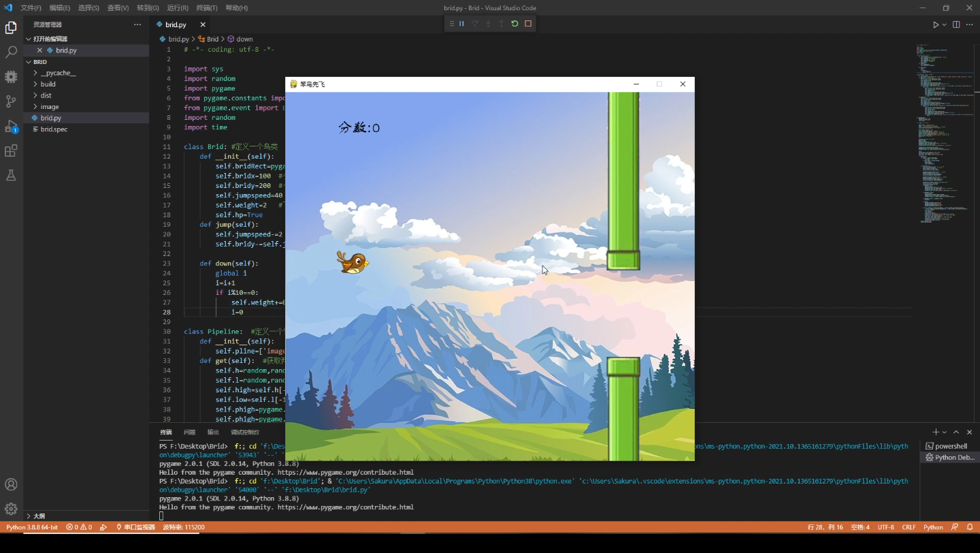The width and height of the screenshot is (980, 553).
Task: Open Explorer panel more actions ellipsis
Action: (137, 25)
